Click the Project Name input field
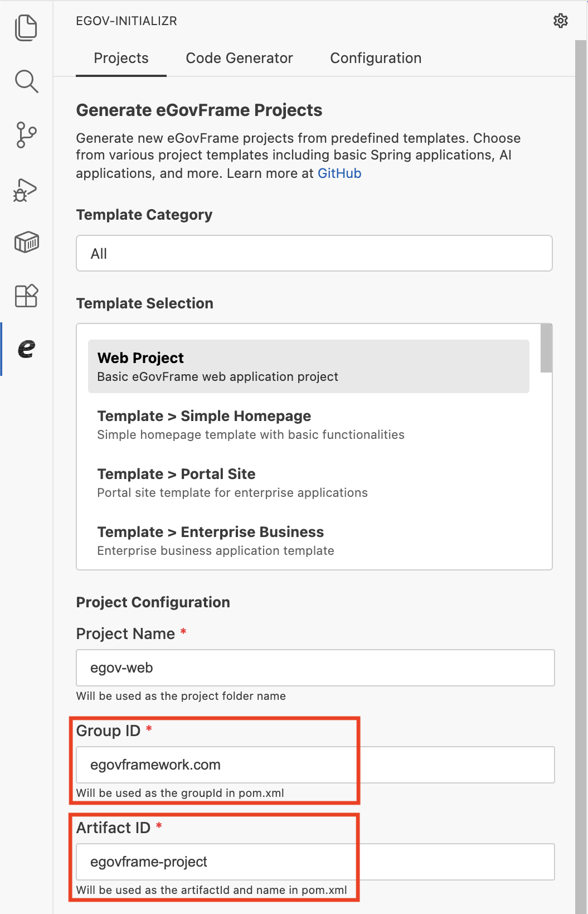The height and width of the screenshot is (914, 588). tap(315, 668)
